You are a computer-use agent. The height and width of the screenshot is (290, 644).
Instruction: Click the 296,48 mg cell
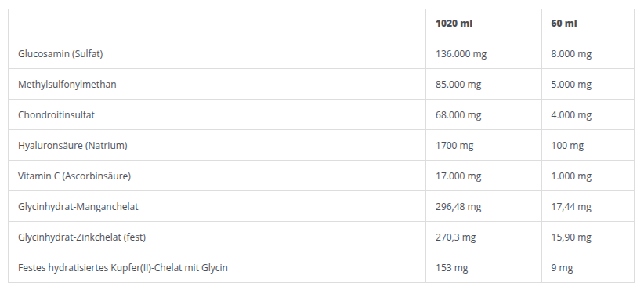point(458,207)
